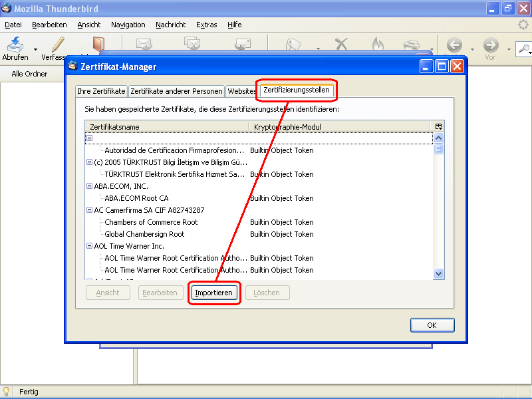Click the column picker icon in certificate list
The height and width of the screenshot is (399, 532).
click(x=438, y=126)
